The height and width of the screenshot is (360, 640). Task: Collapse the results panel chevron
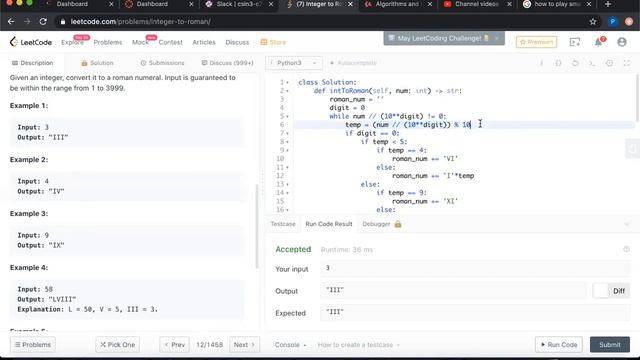627,224
